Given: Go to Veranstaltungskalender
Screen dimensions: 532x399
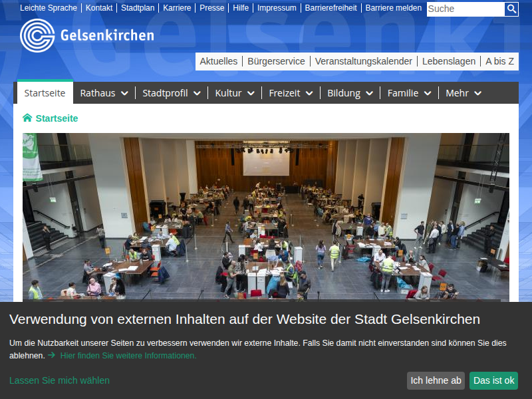Looking at the screenshot, I should pyautogui.click(x=363, y=61).
